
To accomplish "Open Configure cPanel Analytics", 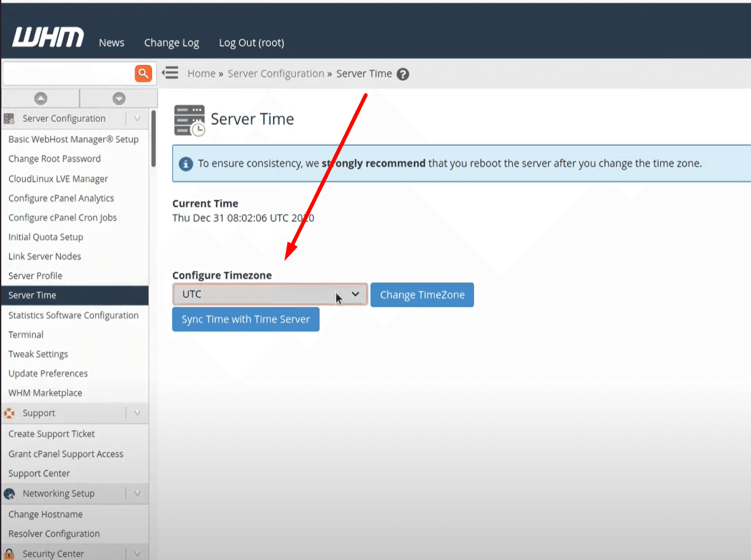I will [x=61, y=198].
